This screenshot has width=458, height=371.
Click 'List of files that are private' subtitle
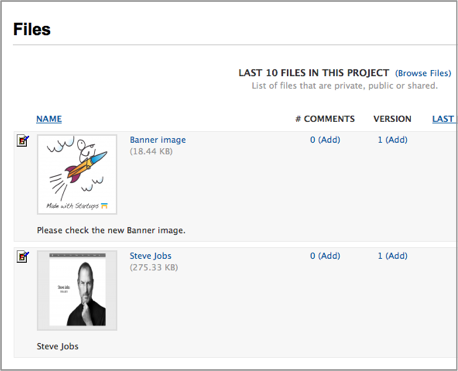pos(345,86)
